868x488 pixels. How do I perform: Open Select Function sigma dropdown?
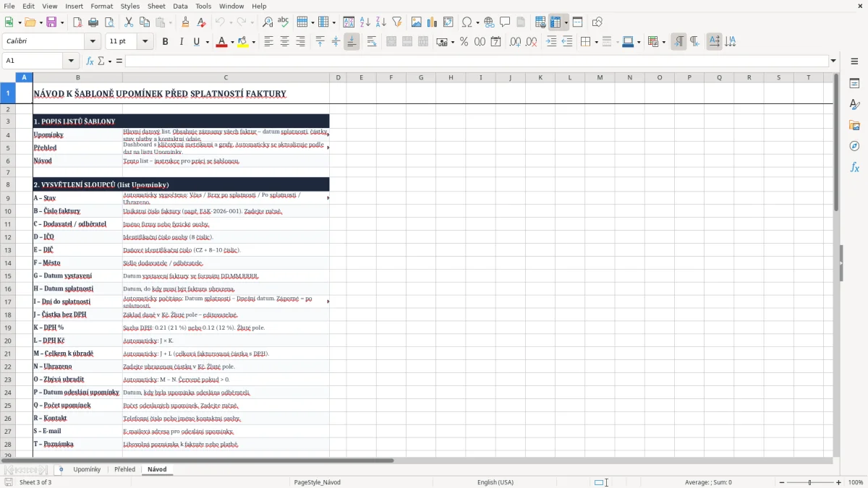coord(110,61)
